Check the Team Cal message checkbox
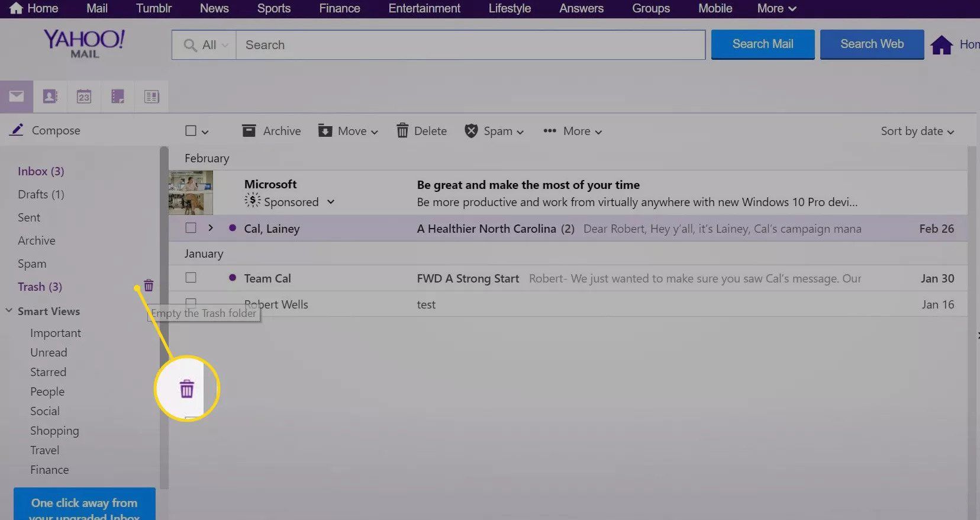980x520 pixels. (191, 278)
